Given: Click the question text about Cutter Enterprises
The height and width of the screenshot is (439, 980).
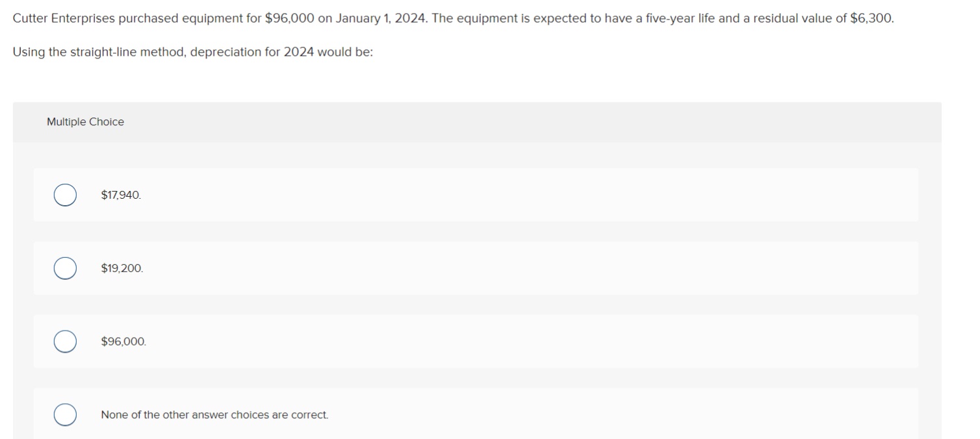Looking at the screenshot, I should tap(453, 18).
